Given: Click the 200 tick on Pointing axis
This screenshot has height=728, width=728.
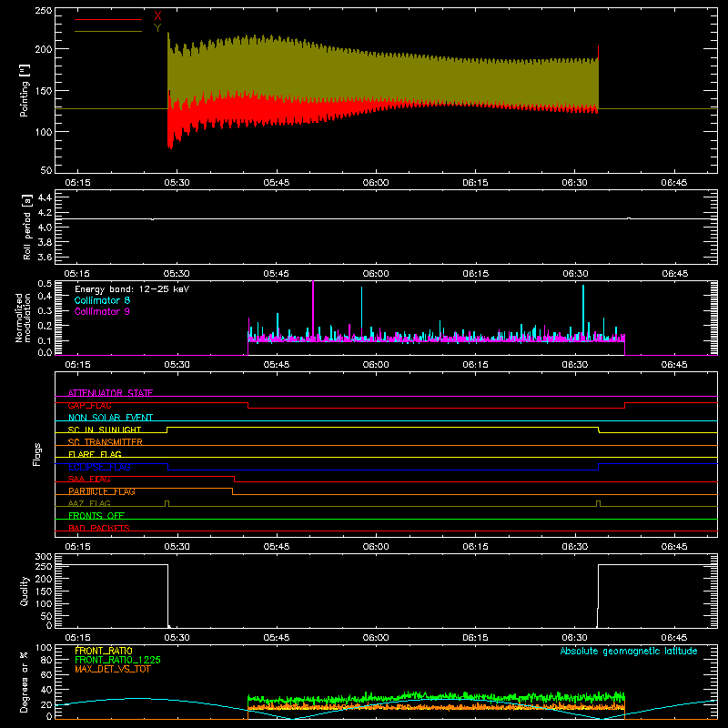Looking at the screenshot, I should pos(43,49).
